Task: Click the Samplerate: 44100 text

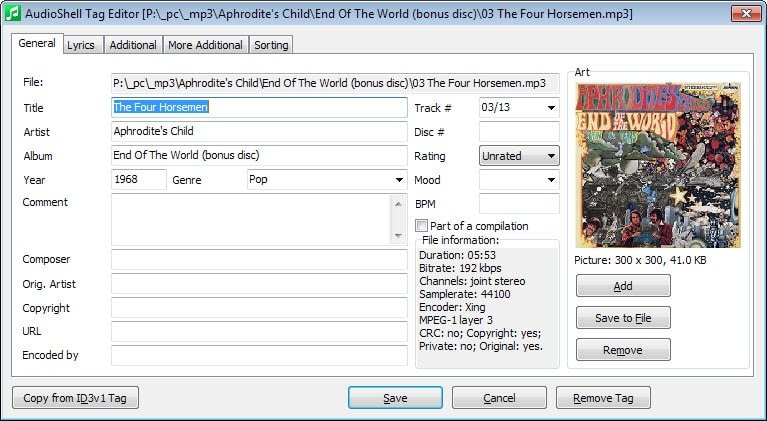Action: [465, 294]
